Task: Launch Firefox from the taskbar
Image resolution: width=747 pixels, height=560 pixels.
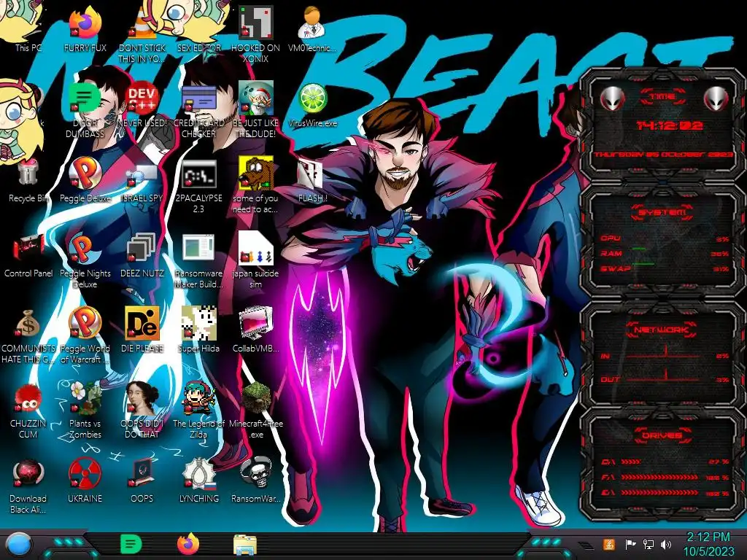Action: point(188,544)
